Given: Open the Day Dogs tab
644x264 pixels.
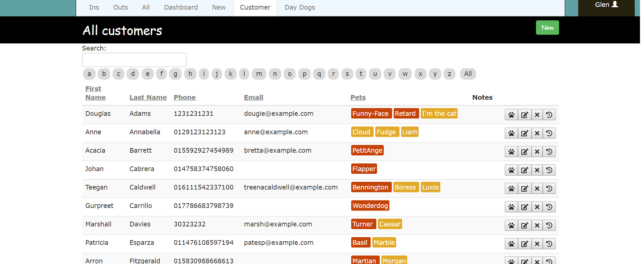Looking at the screenshot, I should tap(300, 7).
